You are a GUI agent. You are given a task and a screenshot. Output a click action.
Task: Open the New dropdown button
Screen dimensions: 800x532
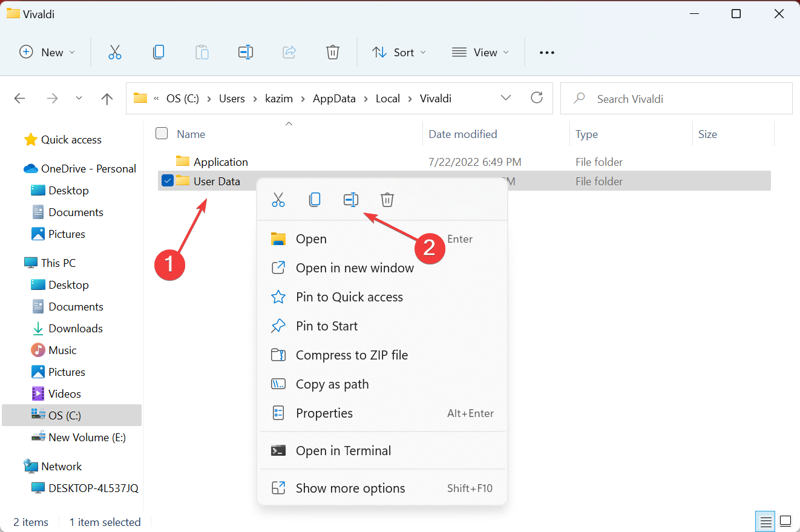coord(47,52)
